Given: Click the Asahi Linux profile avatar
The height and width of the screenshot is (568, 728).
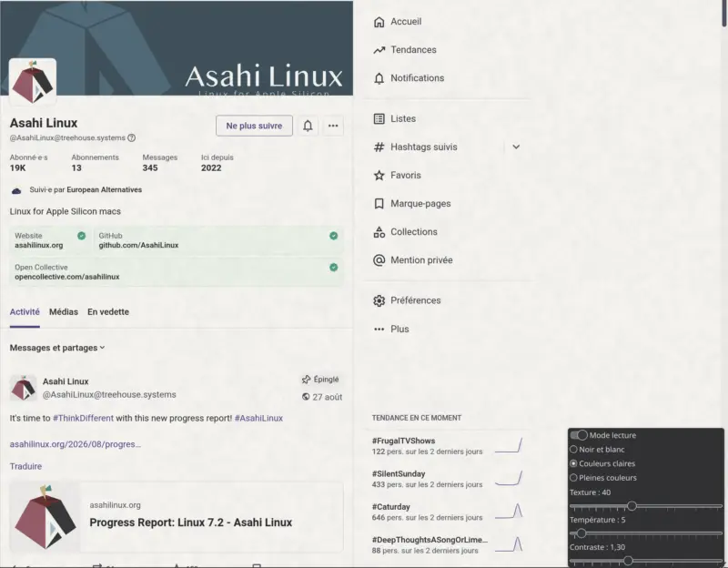Looking at the screenshot, I should (33, 82).
